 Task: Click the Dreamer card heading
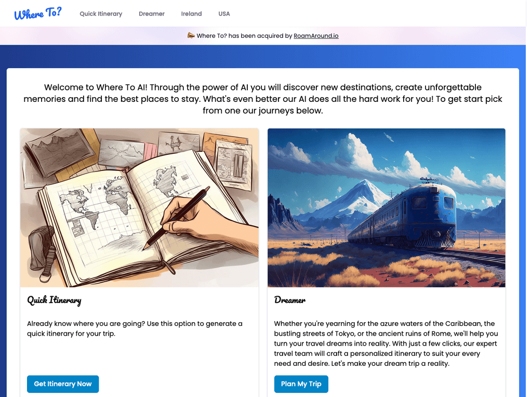tap(290, 300)
